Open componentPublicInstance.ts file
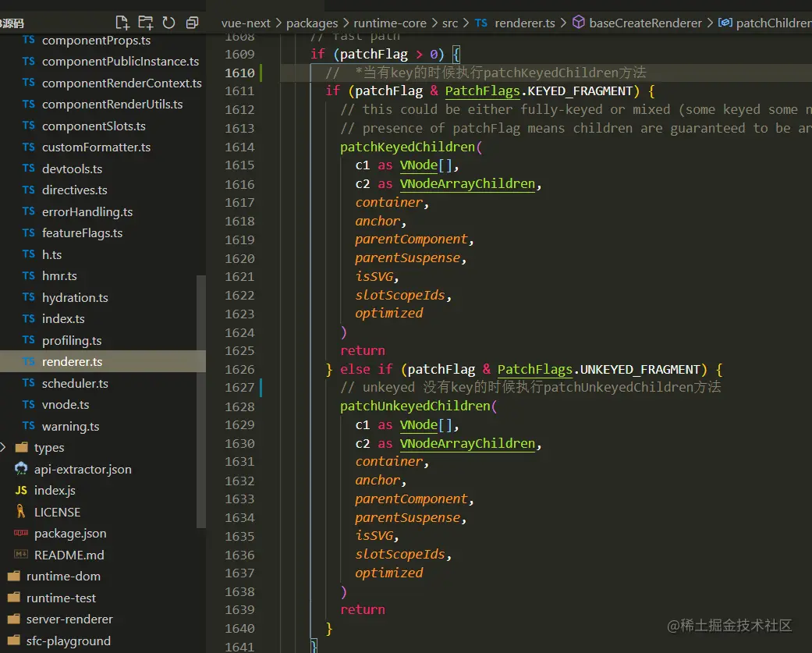Screen dimensions: 812x653 [x=120, y=61]
